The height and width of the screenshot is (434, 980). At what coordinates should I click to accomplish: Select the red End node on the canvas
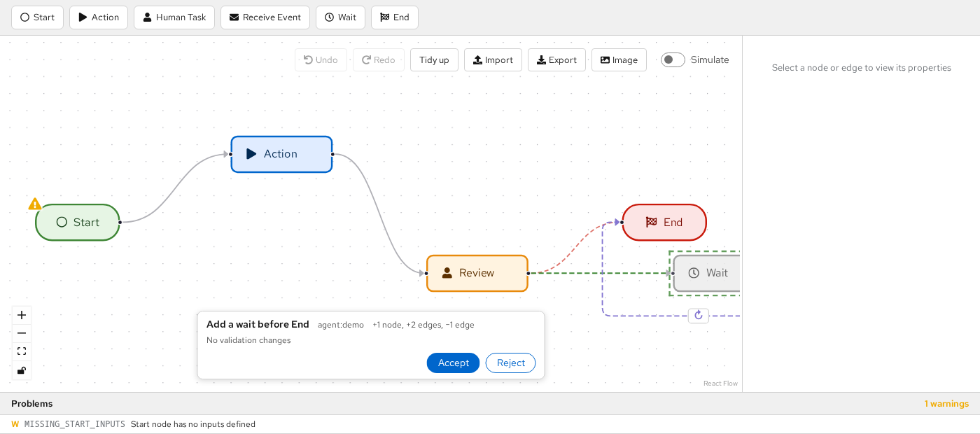[664, 223]
